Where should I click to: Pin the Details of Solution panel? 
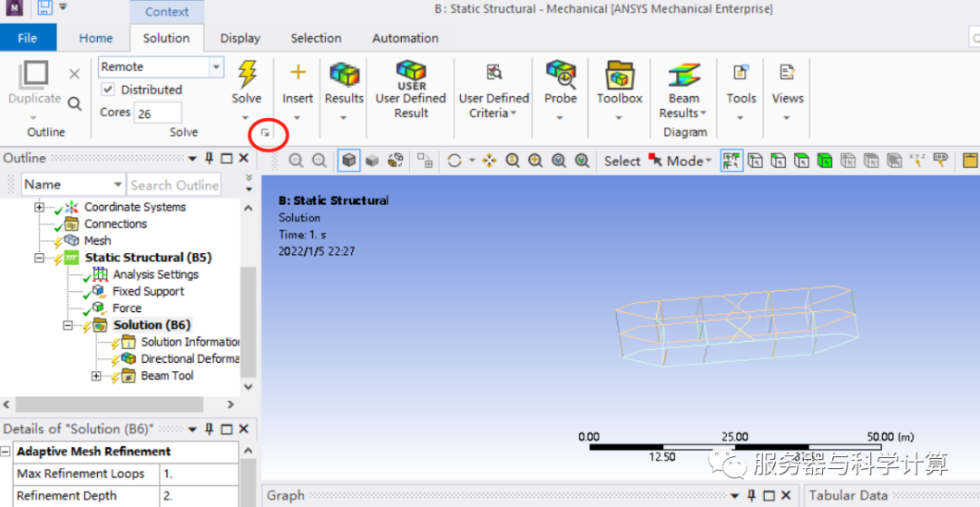[x=210, y=429]
